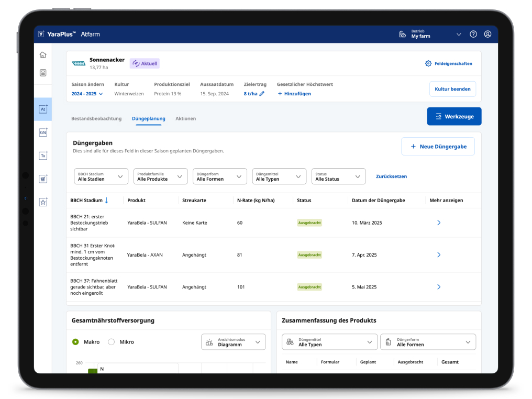Open the GN module sidebar icon
Viewport: 532px width, 399px height.
(43, 132)
